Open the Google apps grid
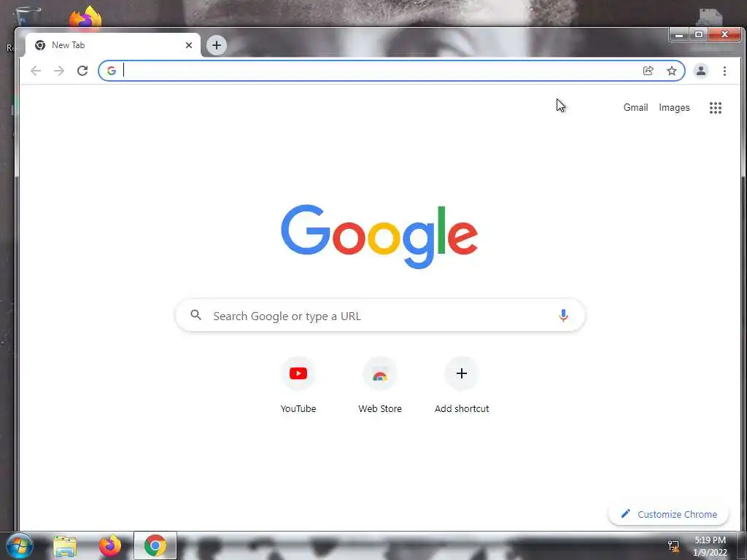Image resolution: width=747 pixels, height=560 pixels. (x=715, y=108)
